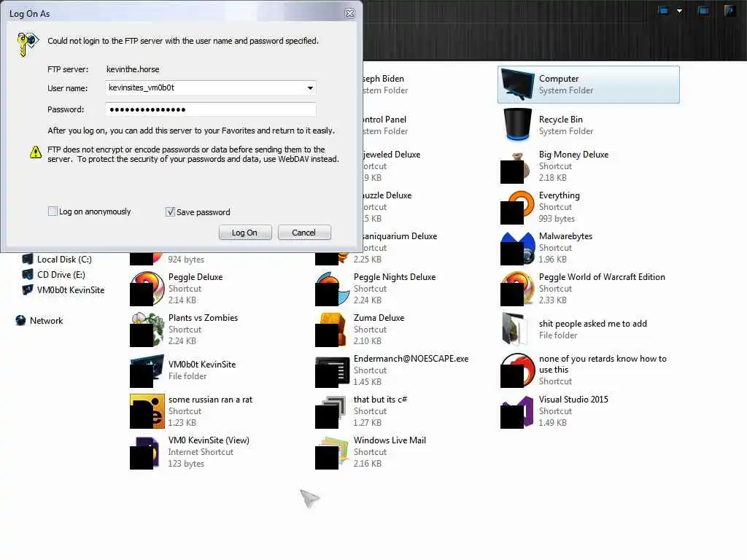Launch Peggle World of Warcraft Edition
This screenshot has height=560, width=747.
click(x=517, y=289)
